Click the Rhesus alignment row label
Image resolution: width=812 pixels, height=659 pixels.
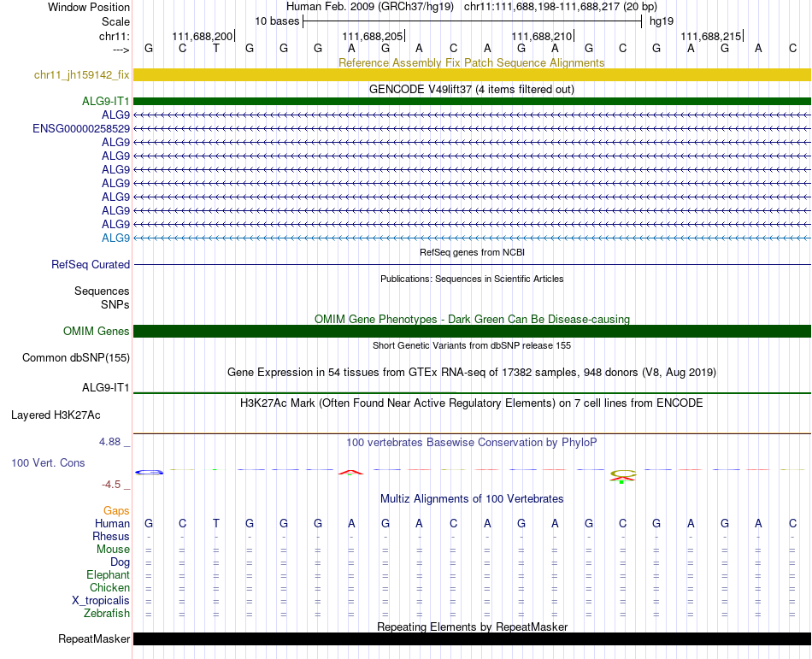tap(111, 536)
